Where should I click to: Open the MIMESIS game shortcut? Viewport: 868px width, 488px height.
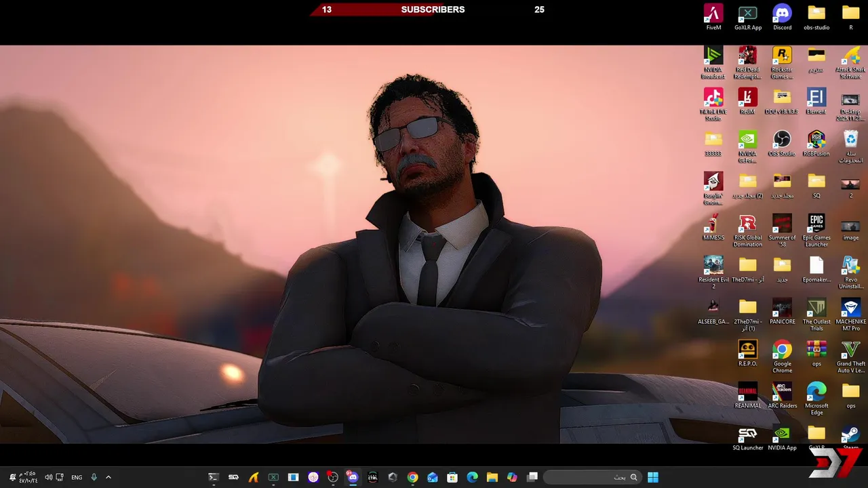pyautogui.click(x=713, y=227)
